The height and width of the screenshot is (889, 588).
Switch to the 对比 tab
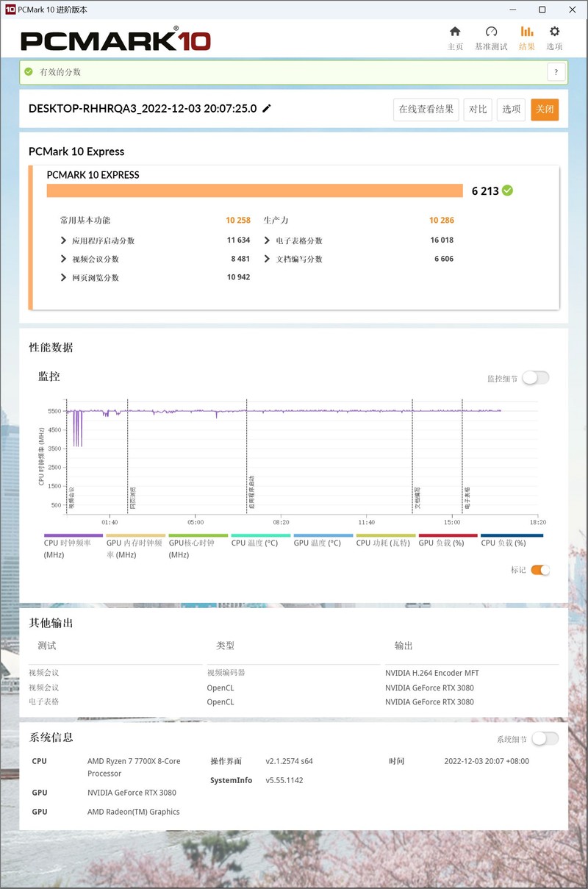tap(478, 108)
